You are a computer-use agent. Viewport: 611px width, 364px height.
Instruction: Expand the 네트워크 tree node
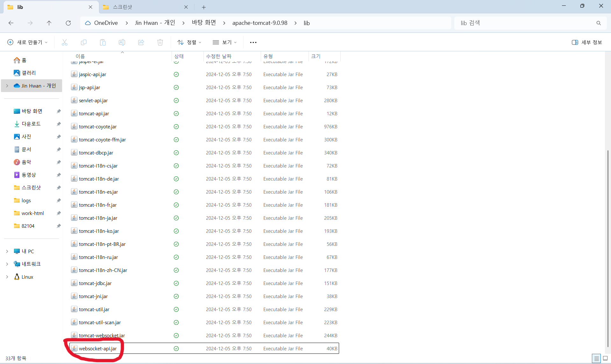coord(7,264)
